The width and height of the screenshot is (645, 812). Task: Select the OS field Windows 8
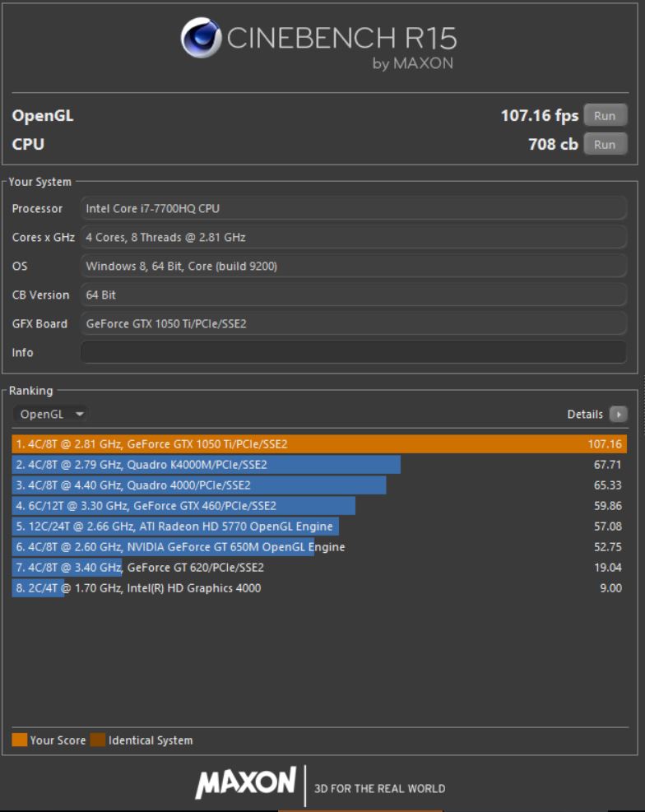[354, 267]
